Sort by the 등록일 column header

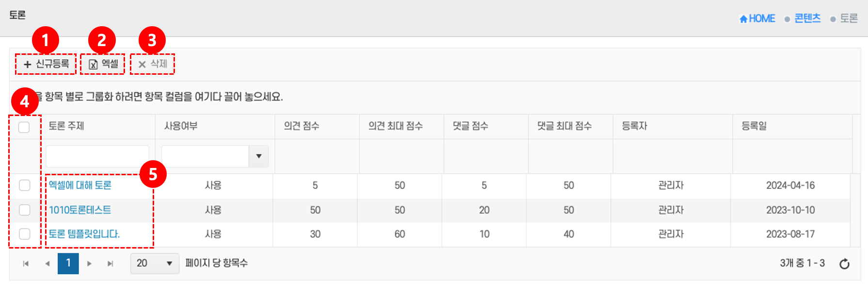coord(754,126)
